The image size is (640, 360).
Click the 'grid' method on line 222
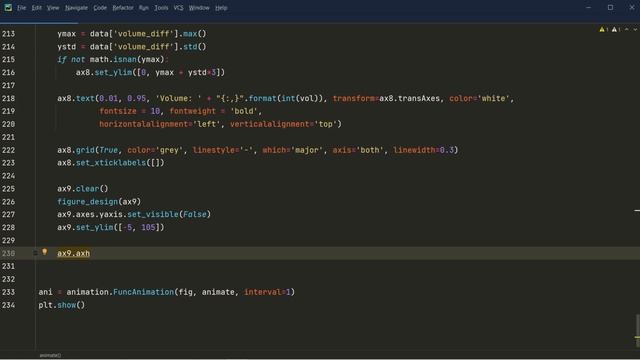tap(85, 150)
